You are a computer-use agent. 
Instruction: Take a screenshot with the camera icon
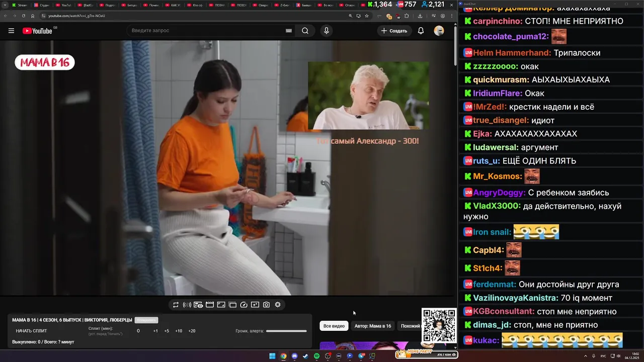(x=267, y=305)
